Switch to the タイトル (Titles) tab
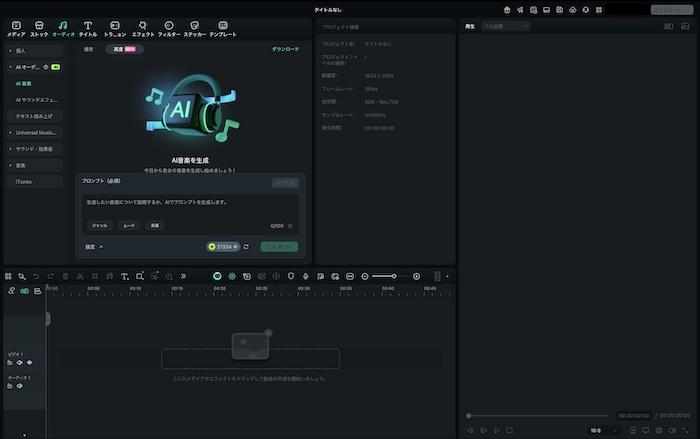700x439 pixels. click(88, 28)
